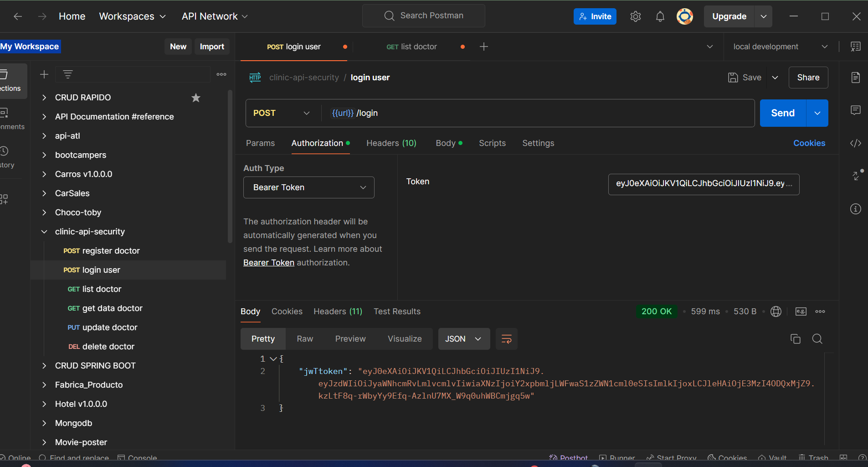Open the Console in status bar

pos(137,458)
